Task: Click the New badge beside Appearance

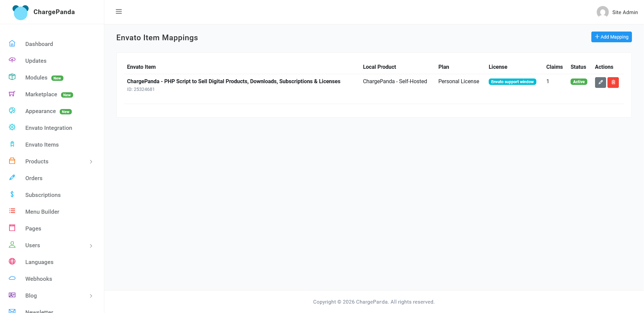Action: [x=66, y=112]
